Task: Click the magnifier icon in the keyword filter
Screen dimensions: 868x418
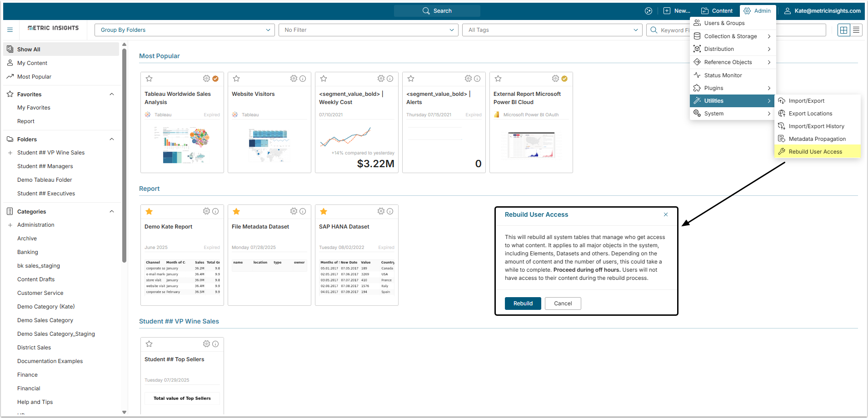Action: pos(654,30)
